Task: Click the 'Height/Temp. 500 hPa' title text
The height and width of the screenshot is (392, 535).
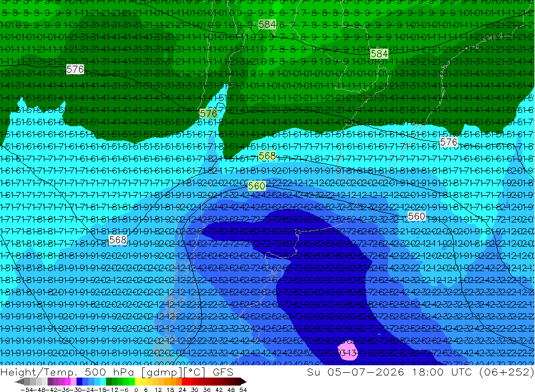Action: click(67, 372)
